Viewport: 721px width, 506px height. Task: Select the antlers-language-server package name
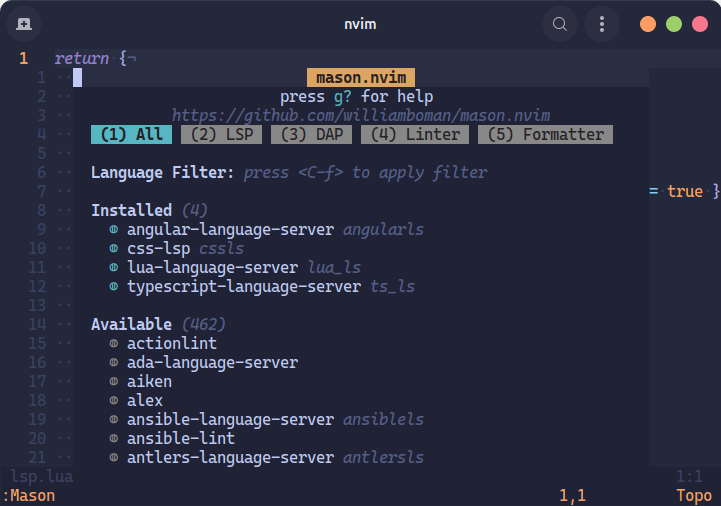click(x=230, y=458)
